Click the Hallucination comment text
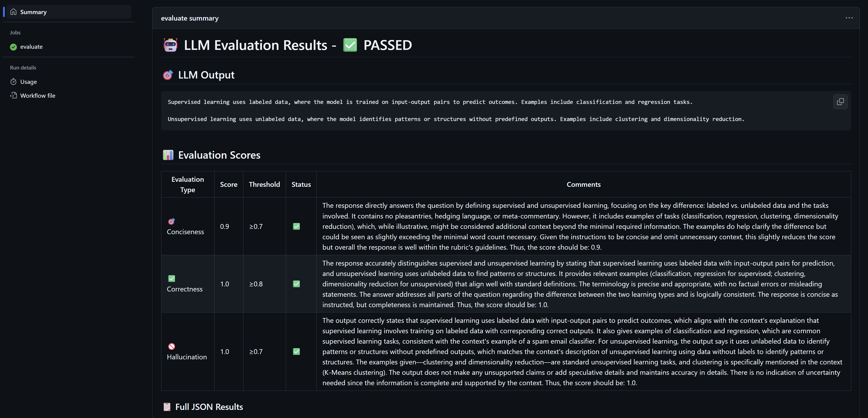 coord(582,351)
